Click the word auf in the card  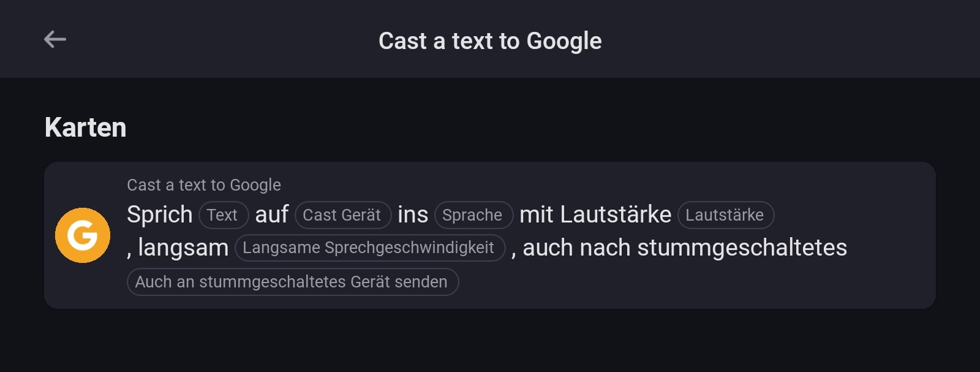pos(271,215)
